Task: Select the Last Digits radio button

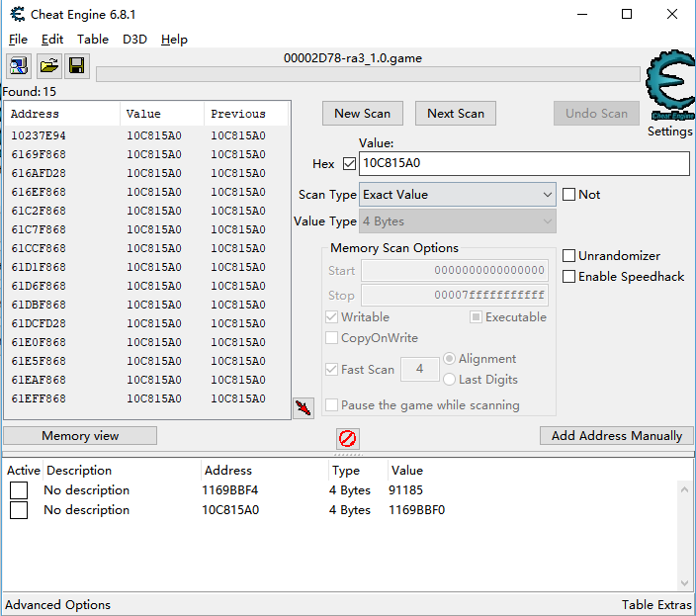Action: coord(449,380)
